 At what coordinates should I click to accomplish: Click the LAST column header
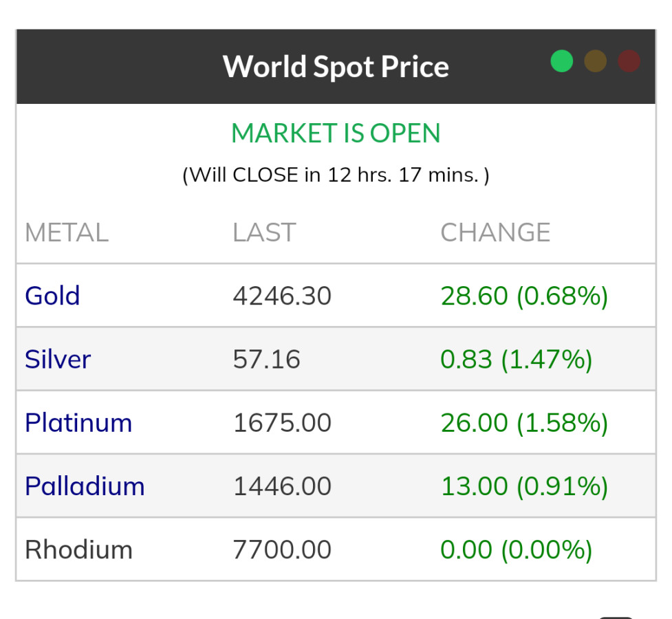point(264,232)
